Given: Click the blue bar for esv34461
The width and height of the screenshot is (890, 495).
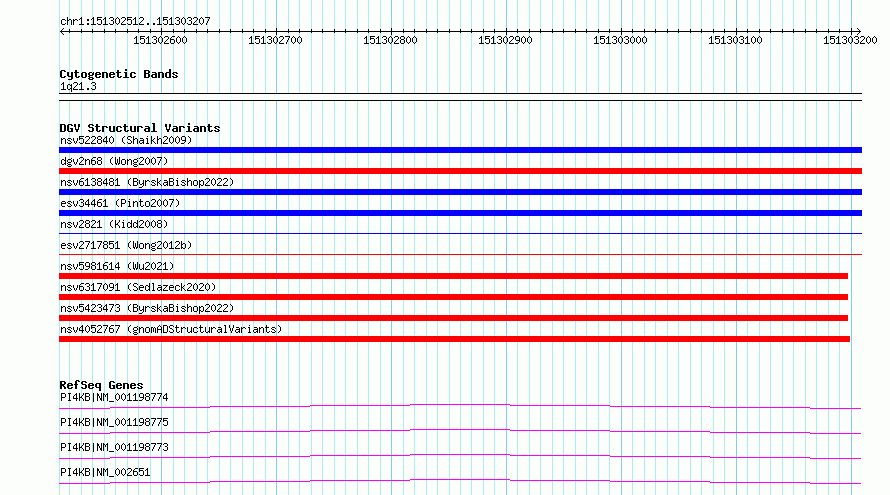Looking at the screenshot, I should pyautogui.click(x=460, y=213).
